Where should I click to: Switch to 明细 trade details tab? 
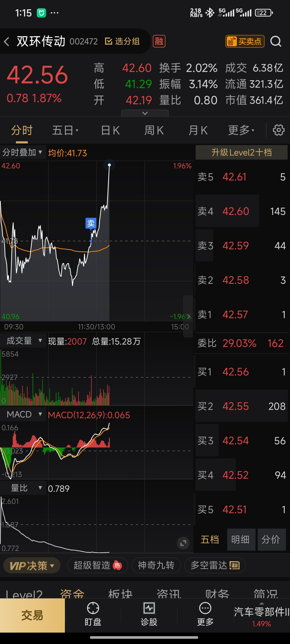coord(241,540)
